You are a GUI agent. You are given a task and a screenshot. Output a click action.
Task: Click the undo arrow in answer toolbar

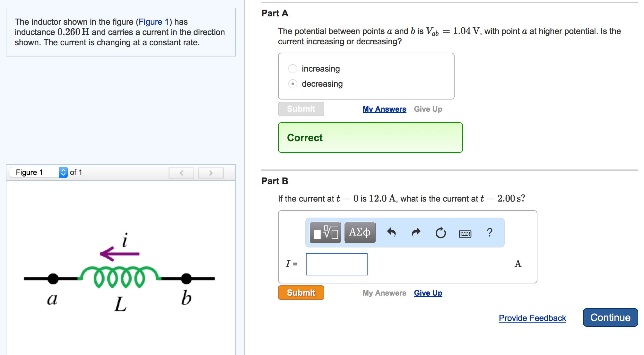coord(391,232)
